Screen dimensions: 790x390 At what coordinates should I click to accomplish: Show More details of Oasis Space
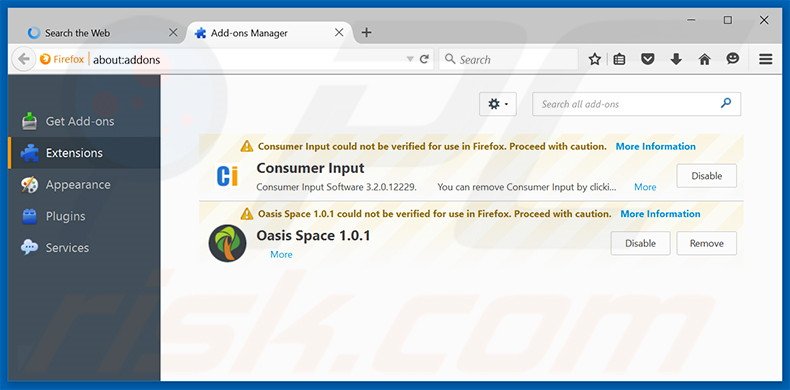point(281,254)
